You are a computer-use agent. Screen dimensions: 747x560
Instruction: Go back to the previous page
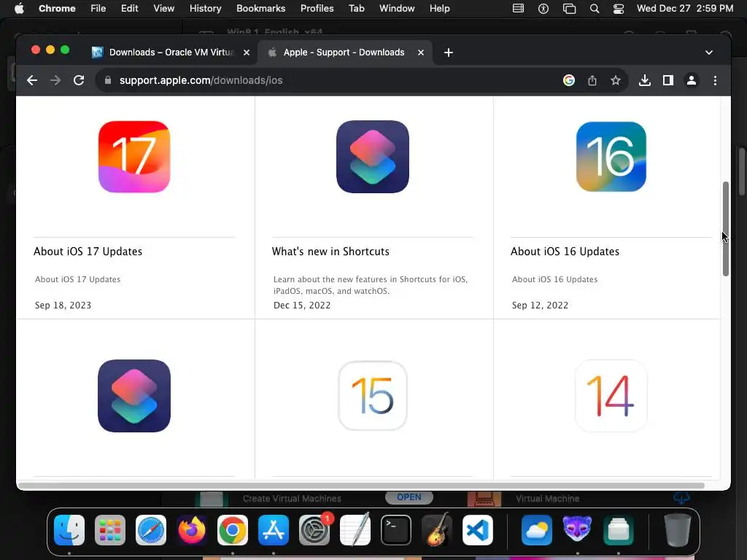click(32, 80)
